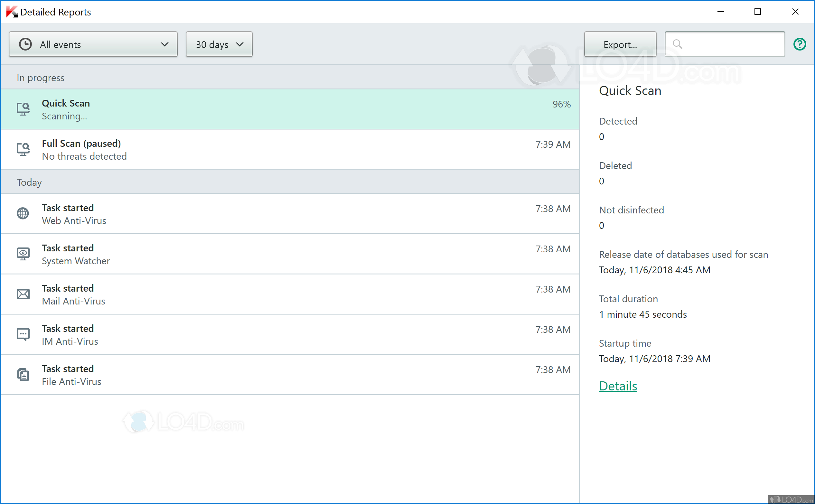
Task: Click the File Anti-Virus documents icon
Action: click(x=23, y=375)
